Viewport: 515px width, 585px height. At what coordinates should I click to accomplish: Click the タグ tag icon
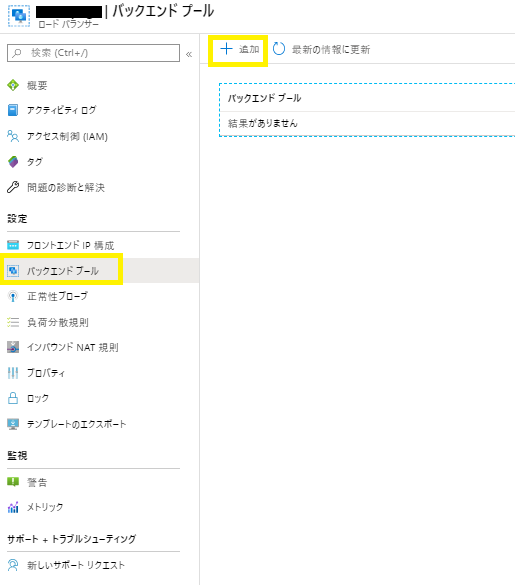pyautogui.click(x=13, y=162)
